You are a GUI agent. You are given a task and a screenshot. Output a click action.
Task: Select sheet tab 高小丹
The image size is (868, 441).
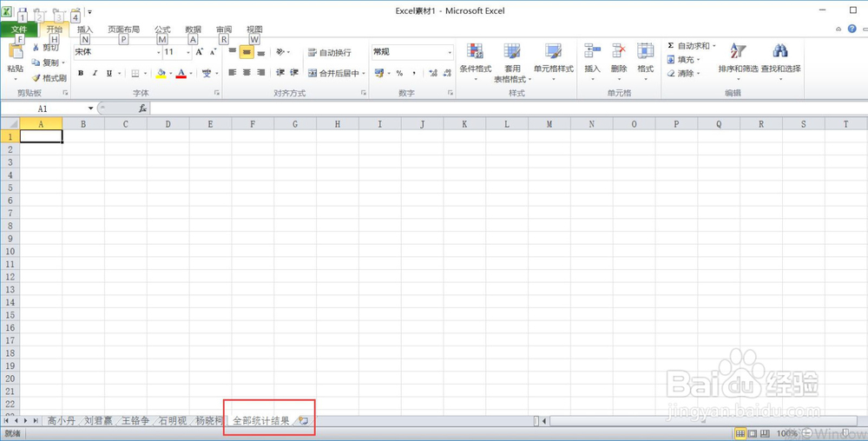[62, 421]
